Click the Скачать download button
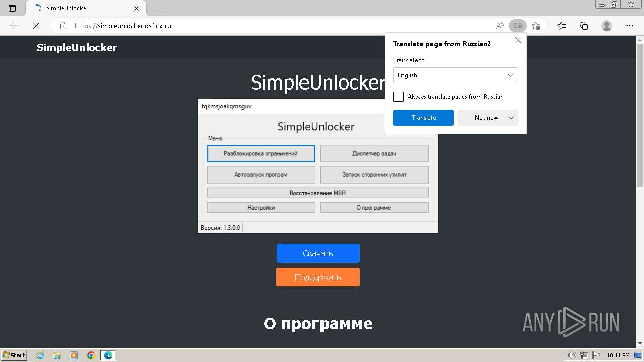Image resolution: width=644 pixels, height=362 pixels. pos(318,253)
